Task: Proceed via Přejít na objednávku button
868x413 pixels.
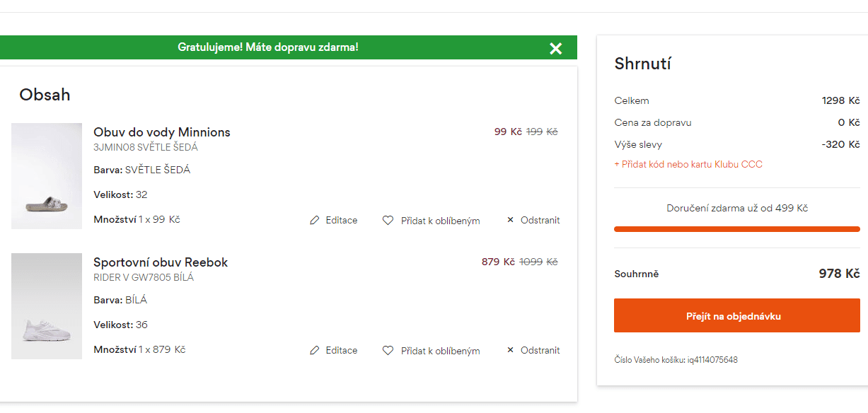Action: tap(737, 316)
